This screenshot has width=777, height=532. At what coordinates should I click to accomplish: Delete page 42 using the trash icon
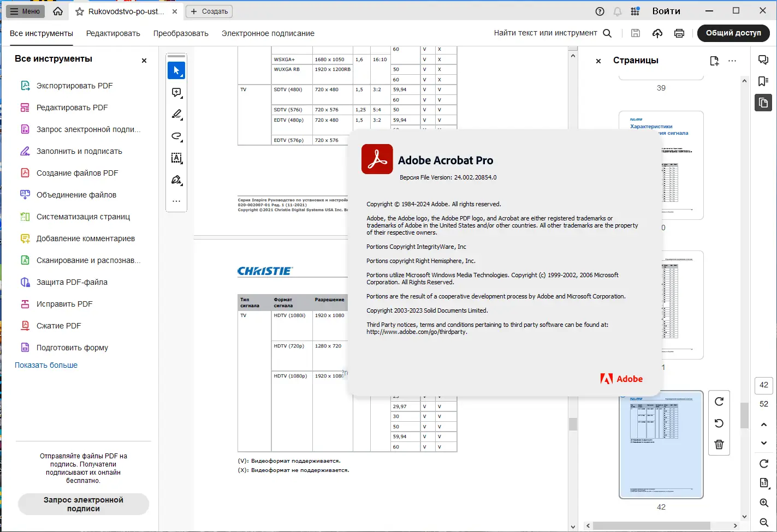click(719, 444)
